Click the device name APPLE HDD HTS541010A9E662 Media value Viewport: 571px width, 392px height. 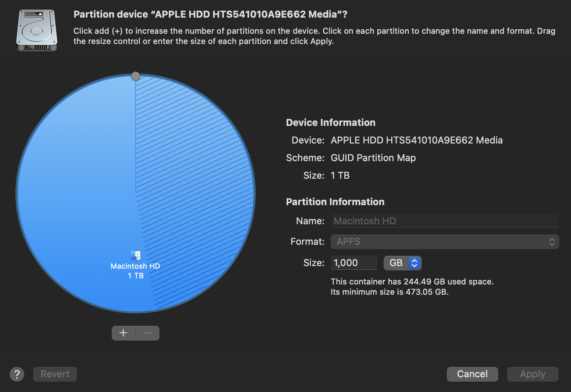(417, 140)
